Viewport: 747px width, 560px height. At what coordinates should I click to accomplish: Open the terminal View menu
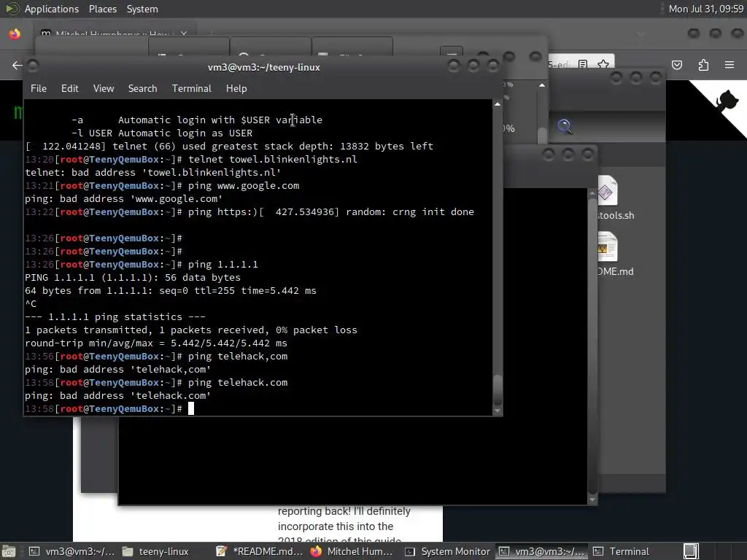(104, 88)
